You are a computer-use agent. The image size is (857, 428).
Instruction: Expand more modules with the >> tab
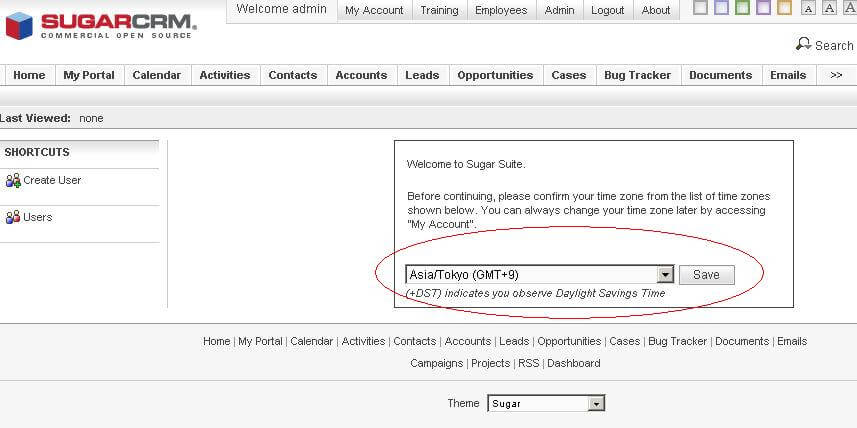pos(836,75)
